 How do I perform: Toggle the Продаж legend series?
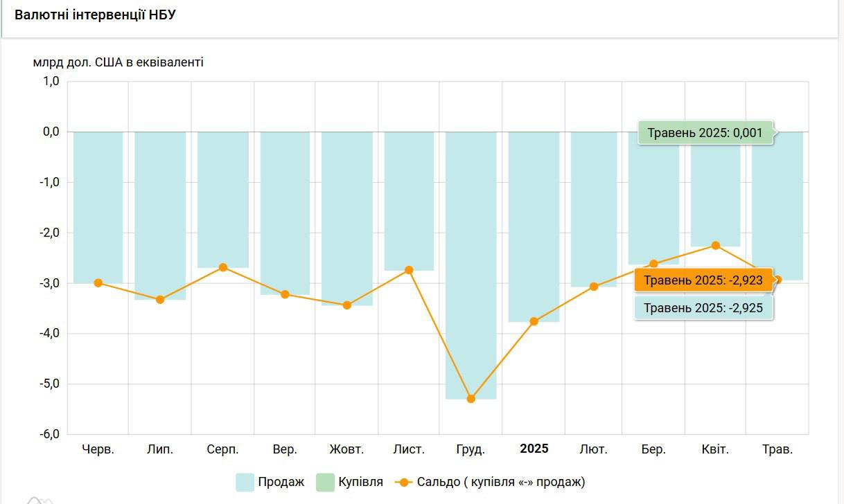tap(281, 482)
